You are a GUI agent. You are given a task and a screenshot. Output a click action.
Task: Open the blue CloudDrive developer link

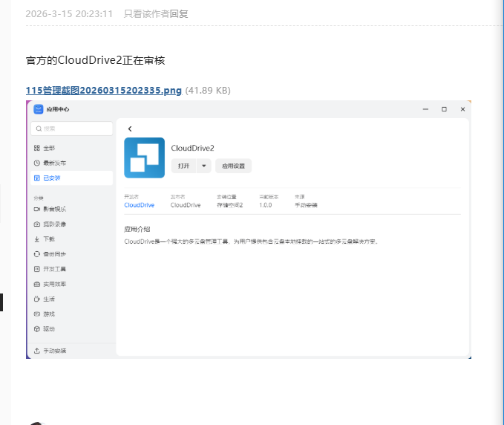140,205
